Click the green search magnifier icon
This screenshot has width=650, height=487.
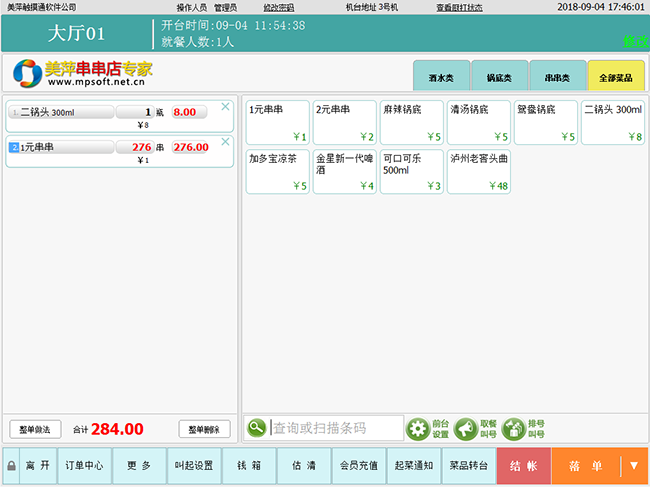click(257, 428)
